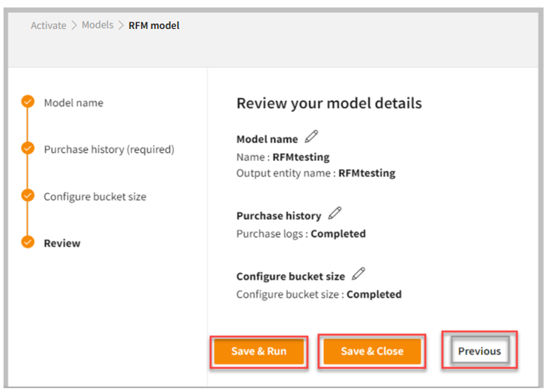Click the Output entity name value RFMtesting
The image size is (550, 392).
[367, 173]
